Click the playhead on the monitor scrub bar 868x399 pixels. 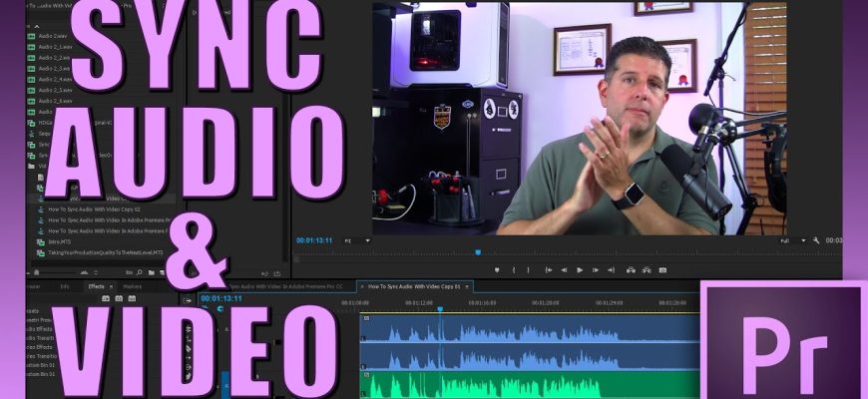coord(478,252)
